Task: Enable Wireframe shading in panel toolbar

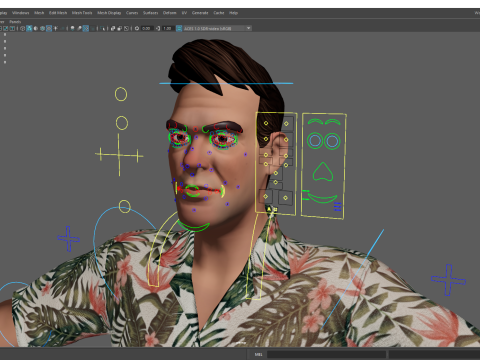Action: tap(22, 28)
